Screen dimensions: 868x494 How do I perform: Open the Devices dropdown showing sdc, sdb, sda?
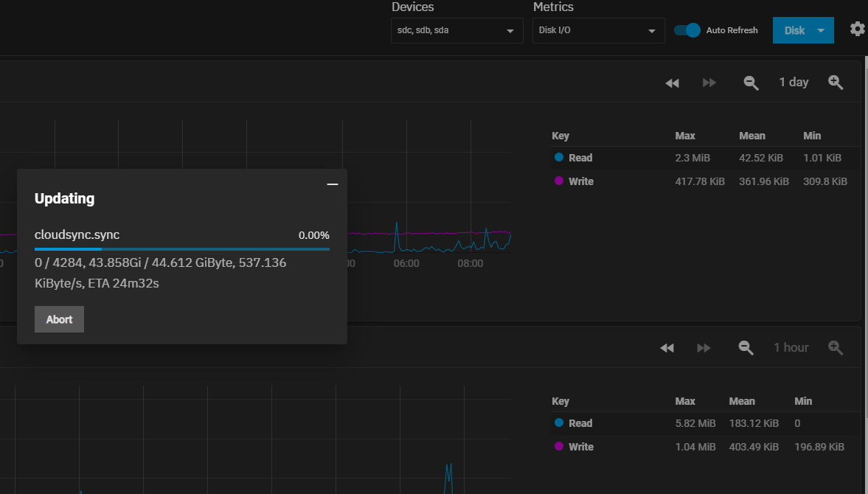point(456,30)
